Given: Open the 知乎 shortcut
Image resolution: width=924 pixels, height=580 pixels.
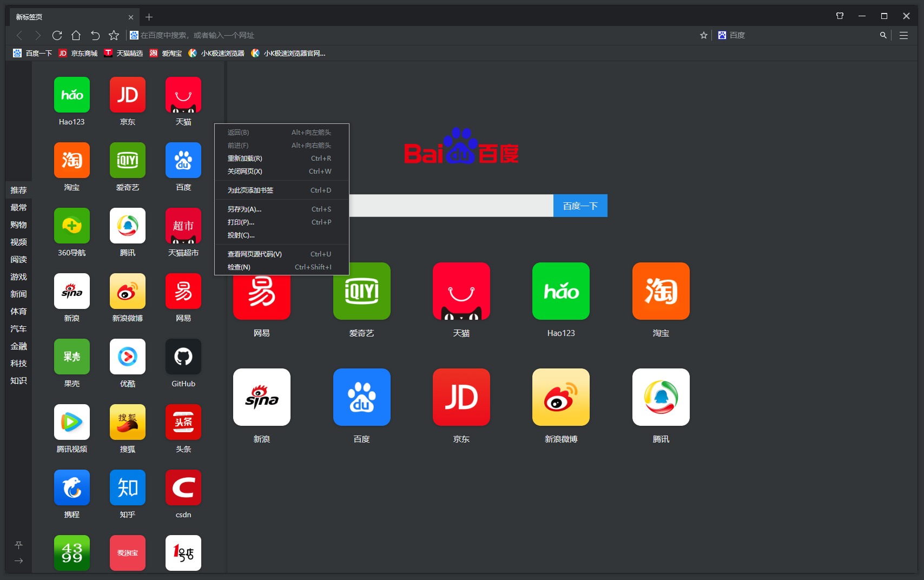Looking at the screenshot, I should coord(128,487).
